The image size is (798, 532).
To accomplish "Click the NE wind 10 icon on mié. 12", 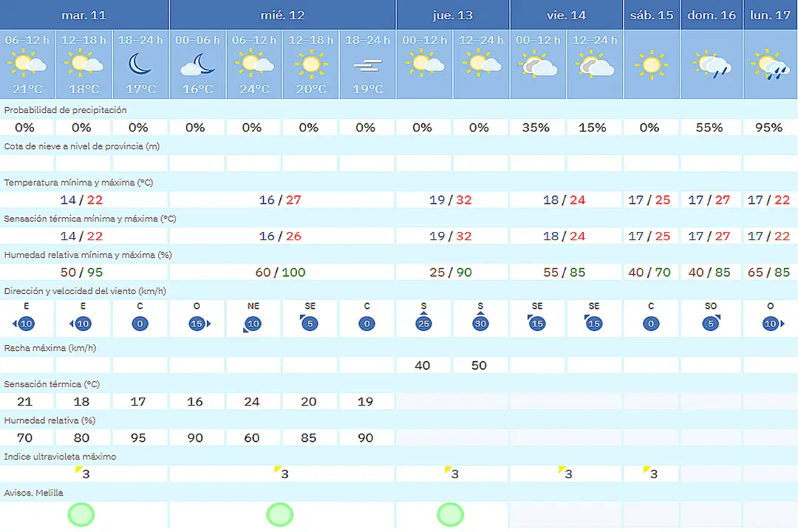I will click(x=252, y=324).
